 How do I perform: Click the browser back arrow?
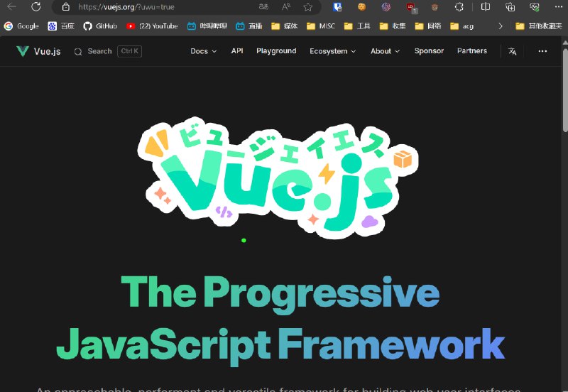(11, 6)
